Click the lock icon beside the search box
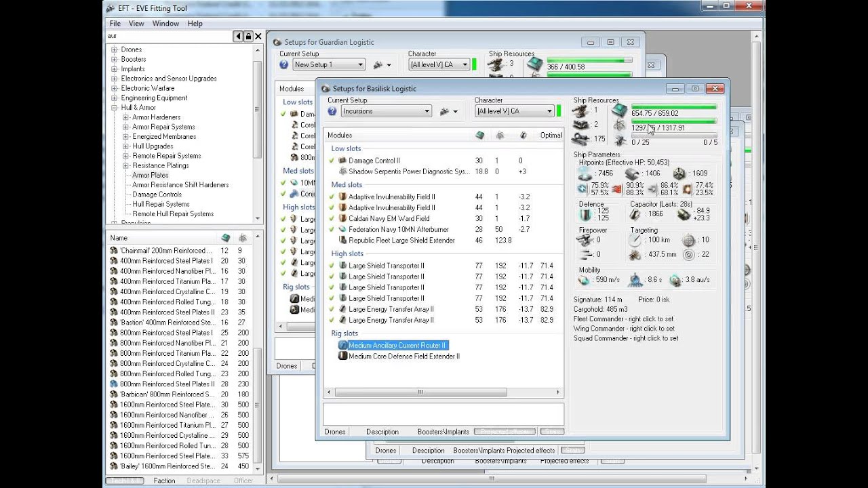This screenshot has width=868, height=488. [248, 36]
